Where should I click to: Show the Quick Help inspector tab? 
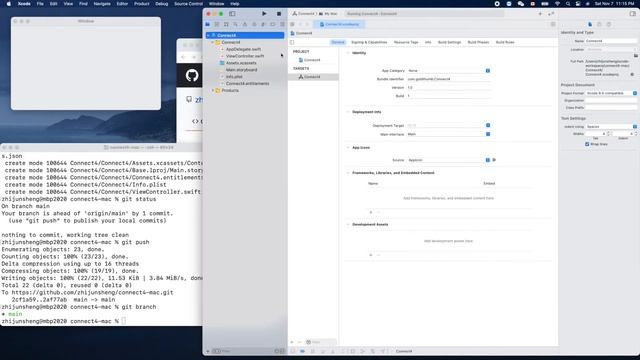click(x=609, y=24)
